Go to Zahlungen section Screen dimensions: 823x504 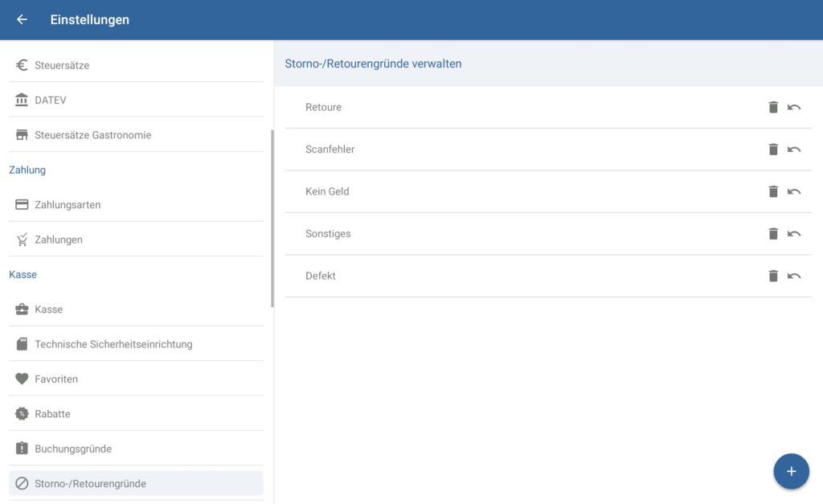point(59,240)
